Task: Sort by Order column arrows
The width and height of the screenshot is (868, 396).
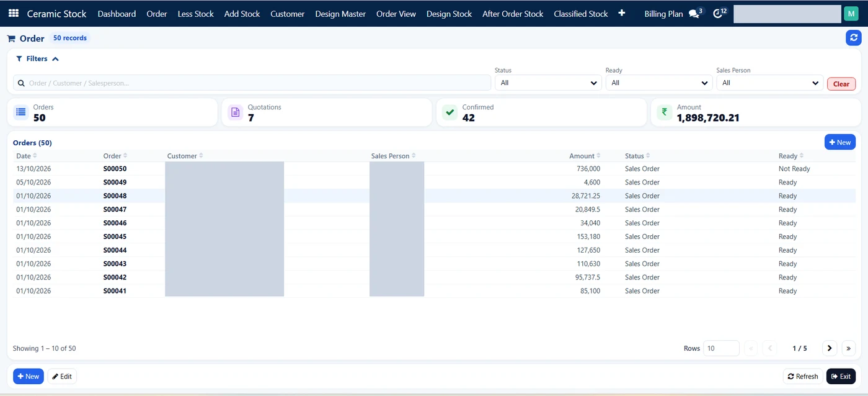Action: click(125, 156)
